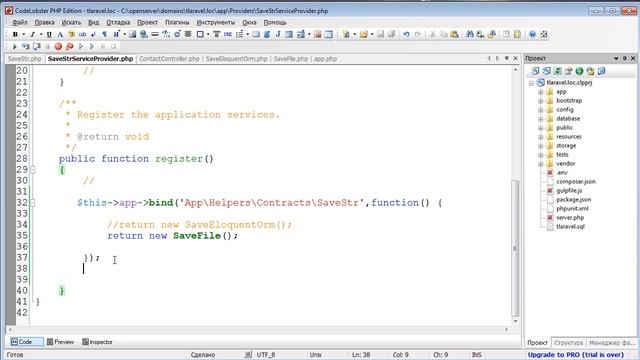
Task: Click the blue Help question icon
Action: pyautogui.click(x=532, y=34)
